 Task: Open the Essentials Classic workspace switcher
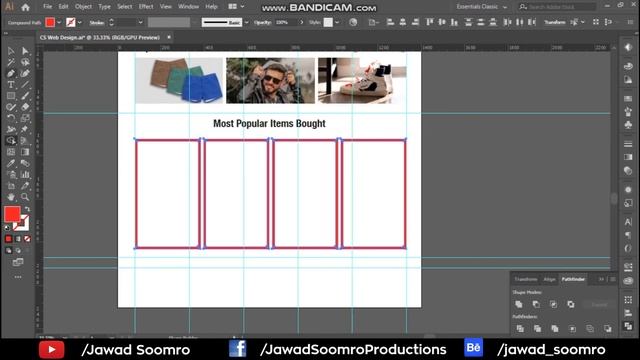pyautogui.click(x=482, y=7)
